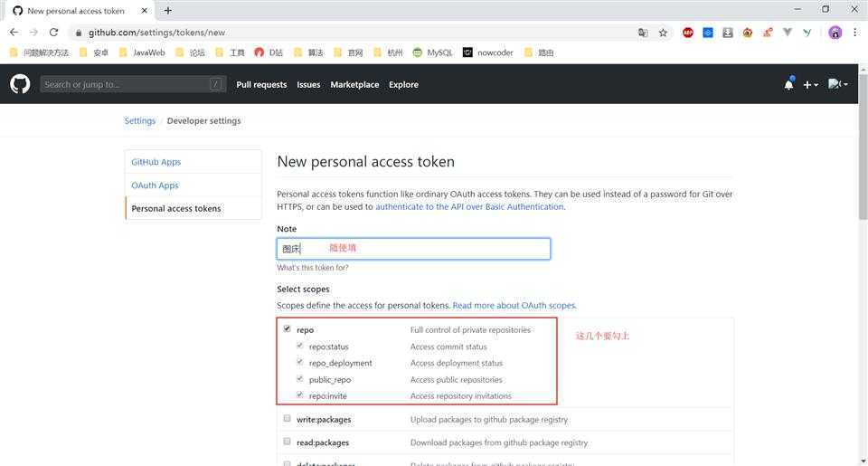Open the 问题解决方法 bookmark folder
Screen dimensions: 868x466
coord(39,52)
